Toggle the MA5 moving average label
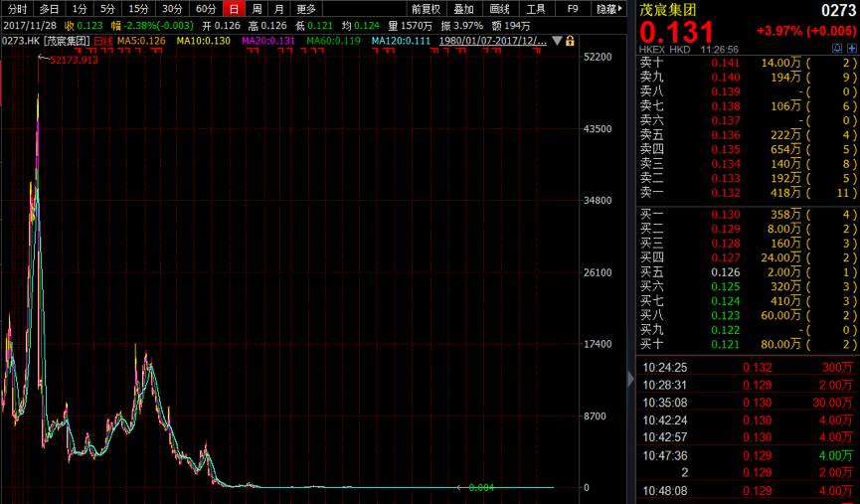The height and width of the screenshot is (504, 860). [x=141, y=41]
